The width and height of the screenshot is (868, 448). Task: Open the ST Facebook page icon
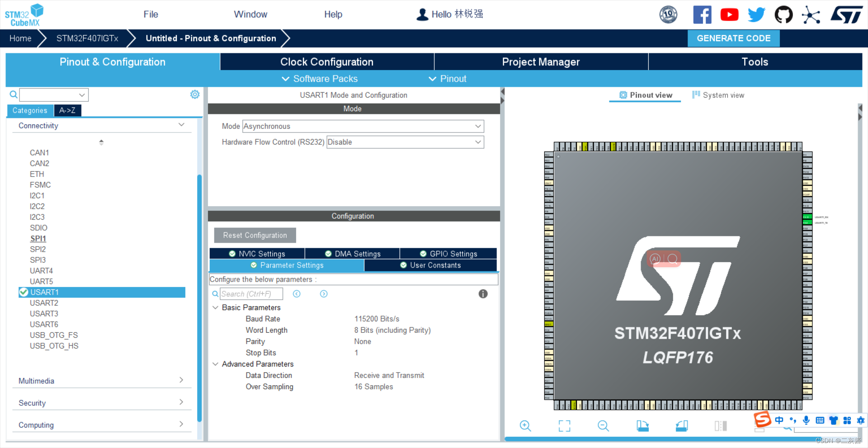(702, 14)
